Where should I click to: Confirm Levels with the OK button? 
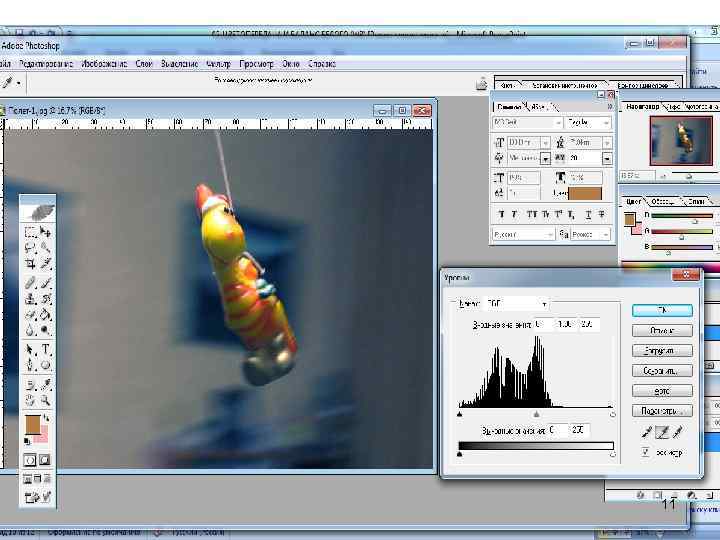[x=662, y=310]
